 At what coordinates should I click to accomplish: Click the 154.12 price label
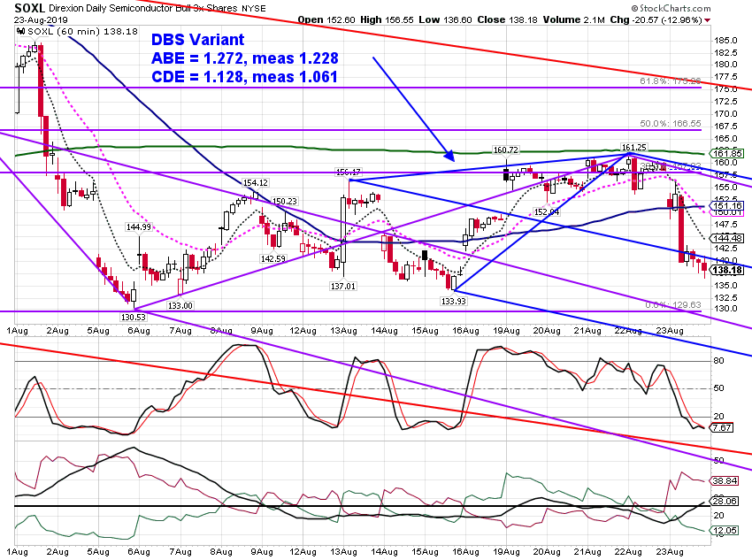pyautogui.click(x=255, y=182)
